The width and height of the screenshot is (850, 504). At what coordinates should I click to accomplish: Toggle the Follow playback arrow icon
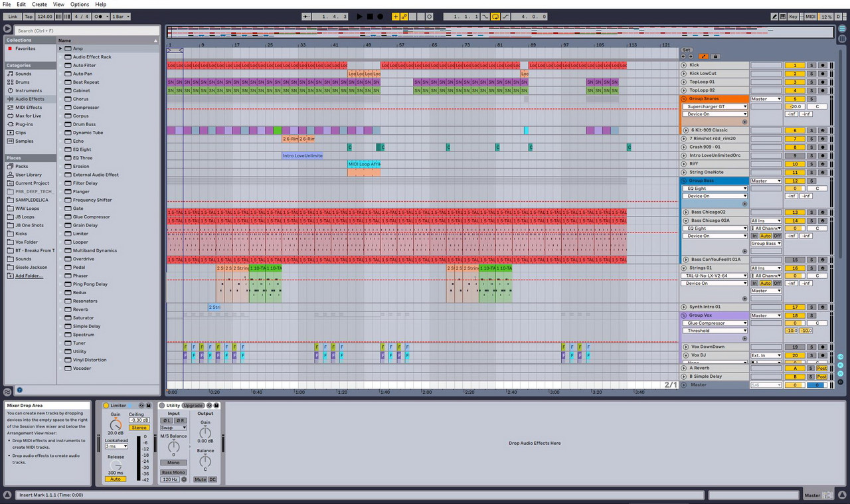(x=306, y=16)
